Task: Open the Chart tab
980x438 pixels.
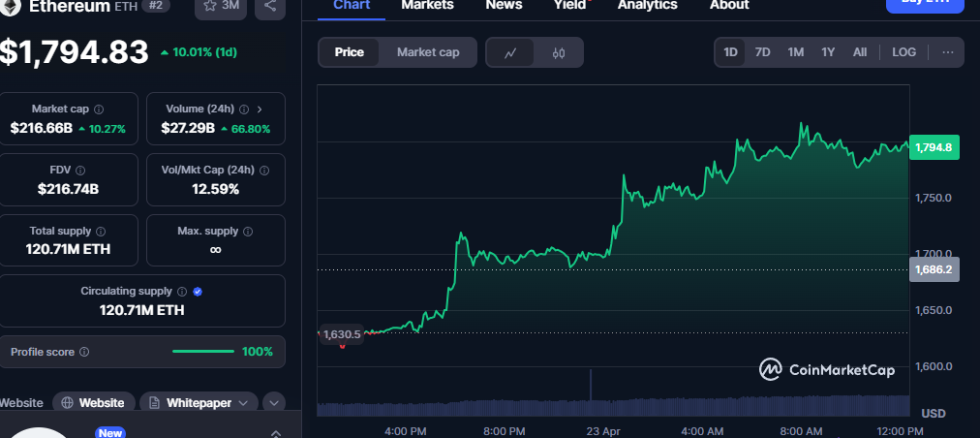Action: [352, 6]
